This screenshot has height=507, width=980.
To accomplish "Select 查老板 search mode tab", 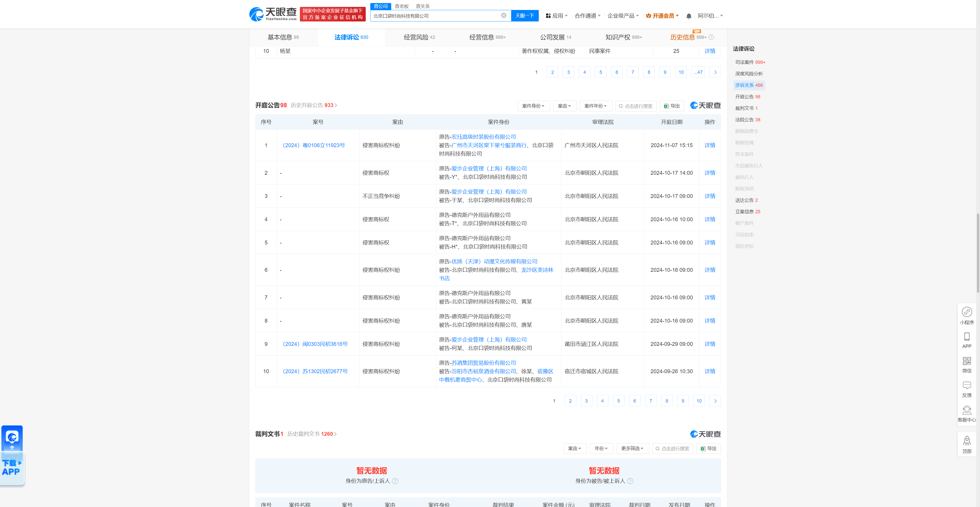I will 401,6.
